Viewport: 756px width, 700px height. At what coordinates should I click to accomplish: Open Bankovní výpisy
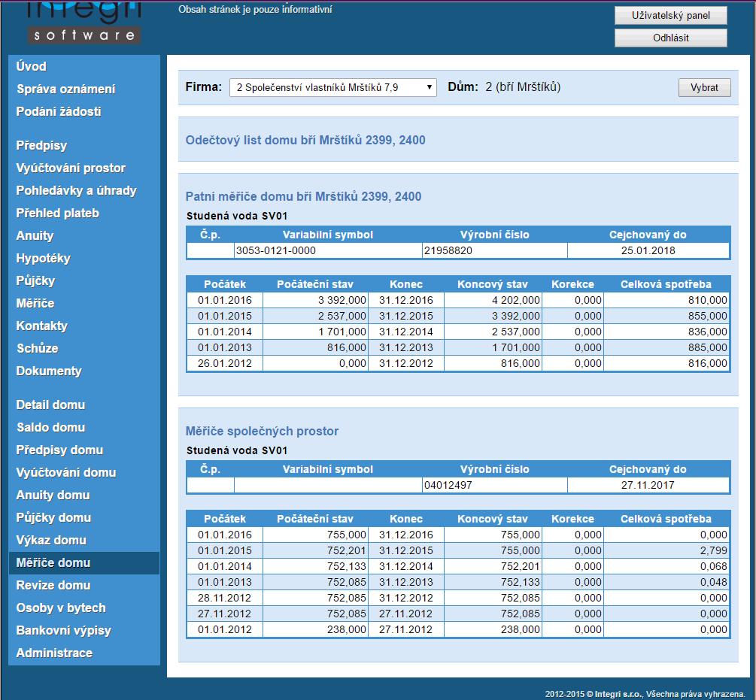coord(64,631)
